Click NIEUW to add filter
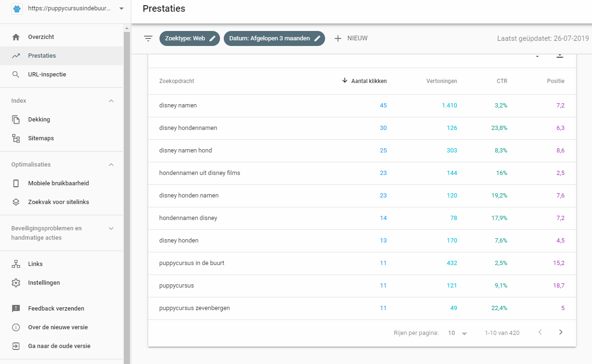 tap(357, 38)
